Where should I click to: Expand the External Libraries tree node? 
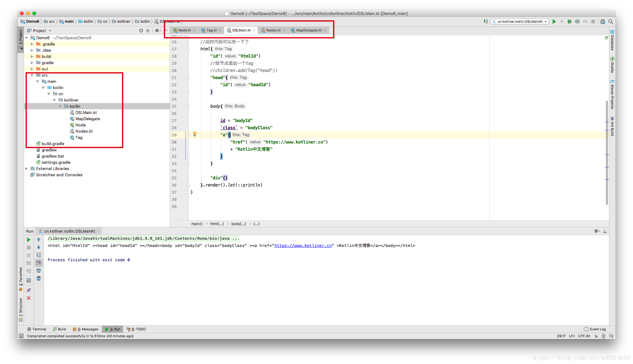click(27, 168)
